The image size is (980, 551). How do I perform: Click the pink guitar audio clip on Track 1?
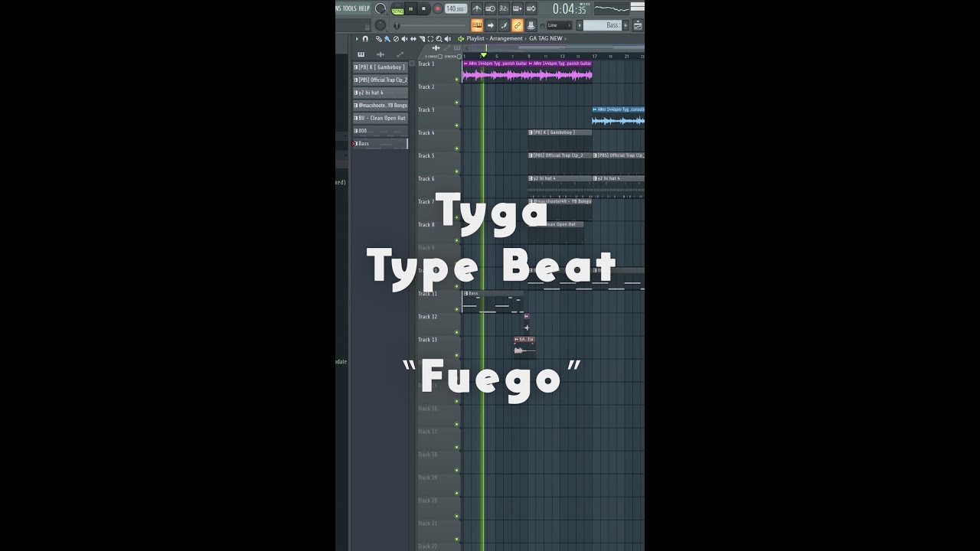click(528, 72)
